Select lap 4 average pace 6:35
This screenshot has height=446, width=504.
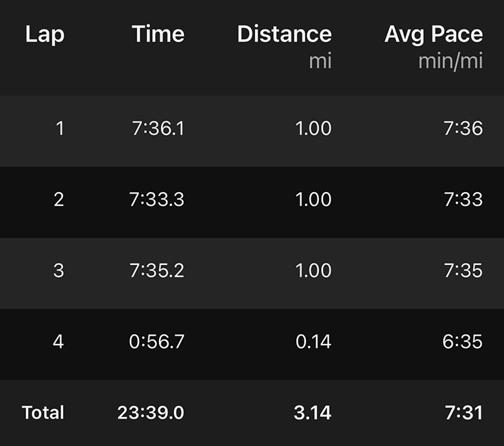coord(463,342)
